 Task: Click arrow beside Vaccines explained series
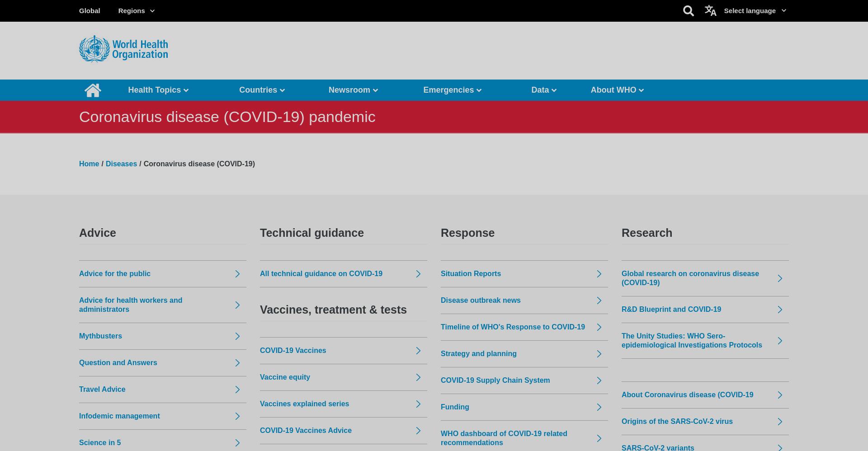click(418, 404)
